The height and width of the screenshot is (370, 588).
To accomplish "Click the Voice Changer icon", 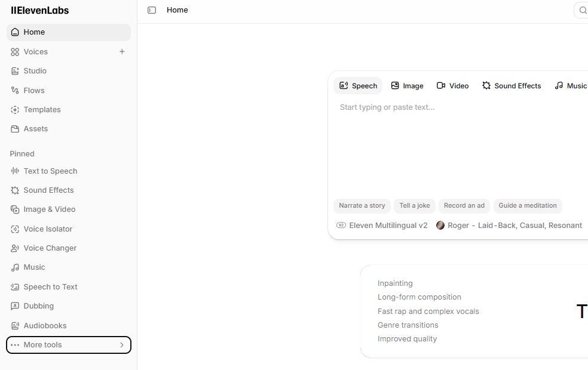I will pos(15,248).
